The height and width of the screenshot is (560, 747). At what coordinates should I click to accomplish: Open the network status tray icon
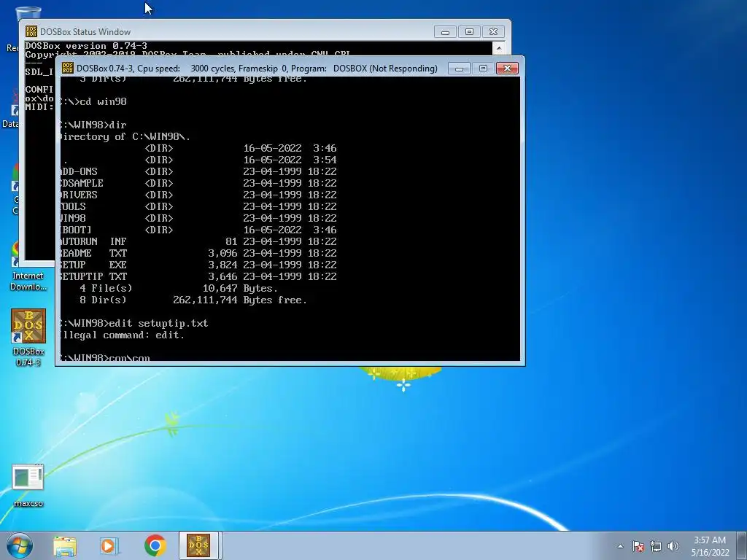[656, 546]
